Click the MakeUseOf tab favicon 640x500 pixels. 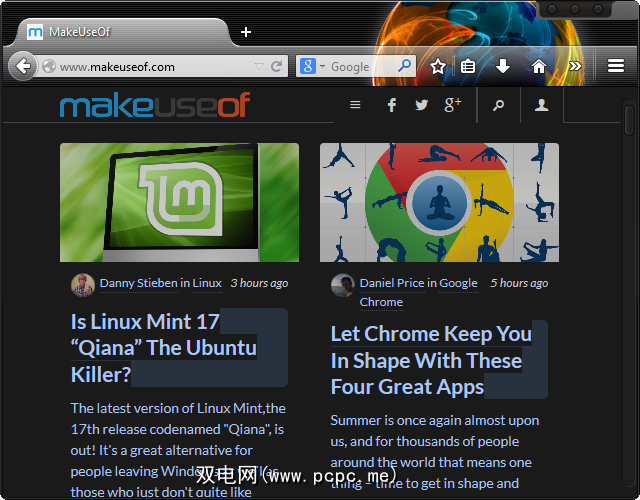[x=35, y=32]
